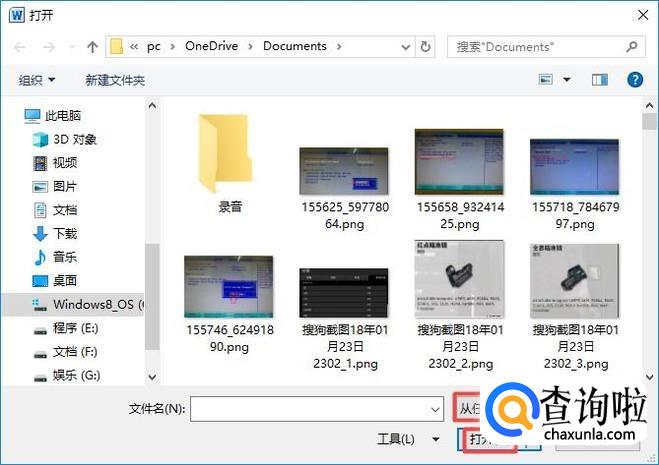Click the Back navigation arrow
Image resolution: width=659 pixels, height=465 pixels.
click(x=20, y=47)
